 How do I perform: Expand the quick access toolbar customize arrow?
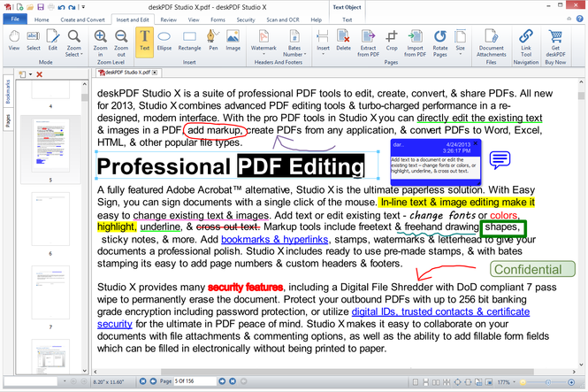pyautogui.click(x=83, y=7)
